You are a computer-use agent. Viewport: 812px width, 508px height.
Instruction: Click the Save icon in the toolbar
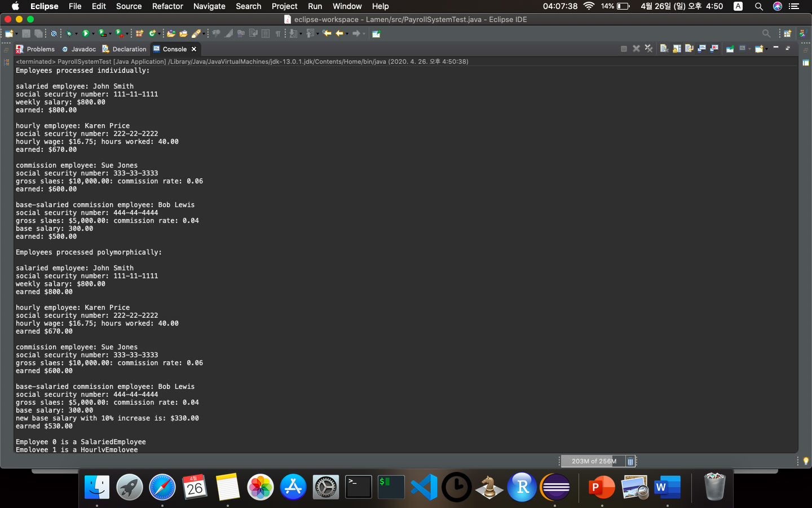click(26, 33)
